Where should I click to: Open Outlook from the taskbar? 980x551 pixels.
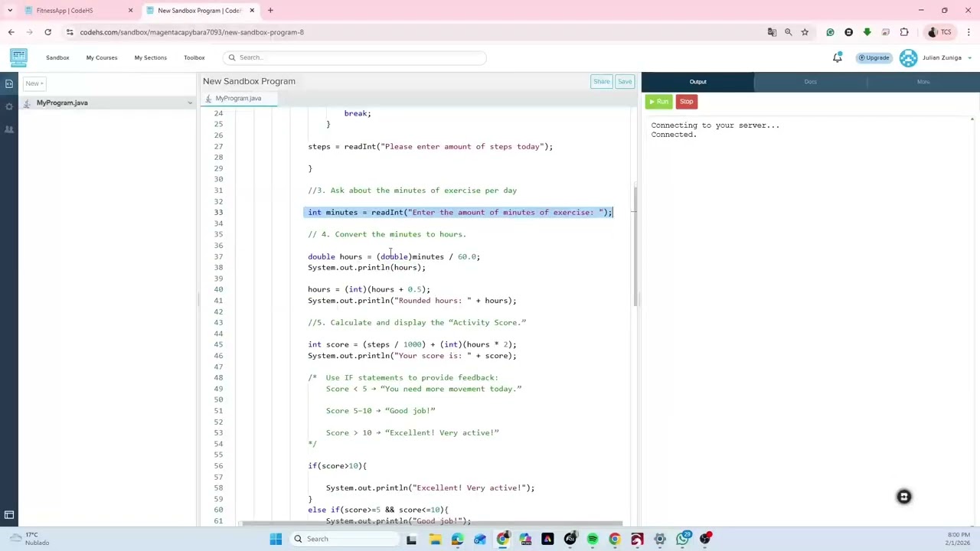[480, 539]
